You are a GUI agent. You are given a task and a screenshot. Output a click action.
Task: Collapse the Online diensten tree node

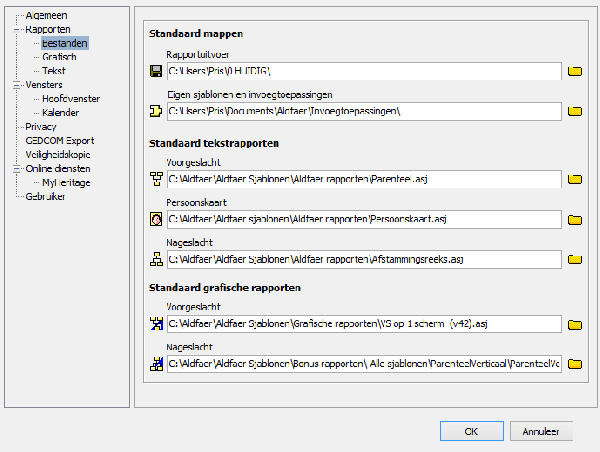pos(16,169)
